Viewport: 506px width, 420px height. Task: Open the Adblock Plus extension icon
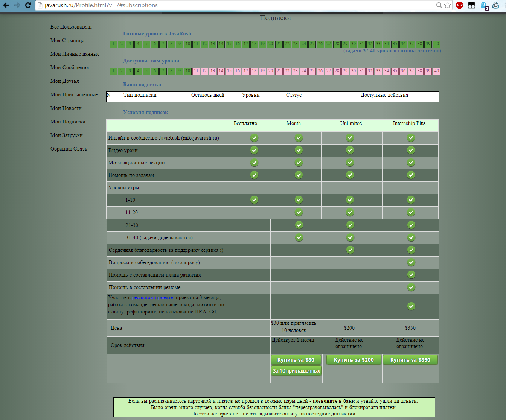[459, 5]
